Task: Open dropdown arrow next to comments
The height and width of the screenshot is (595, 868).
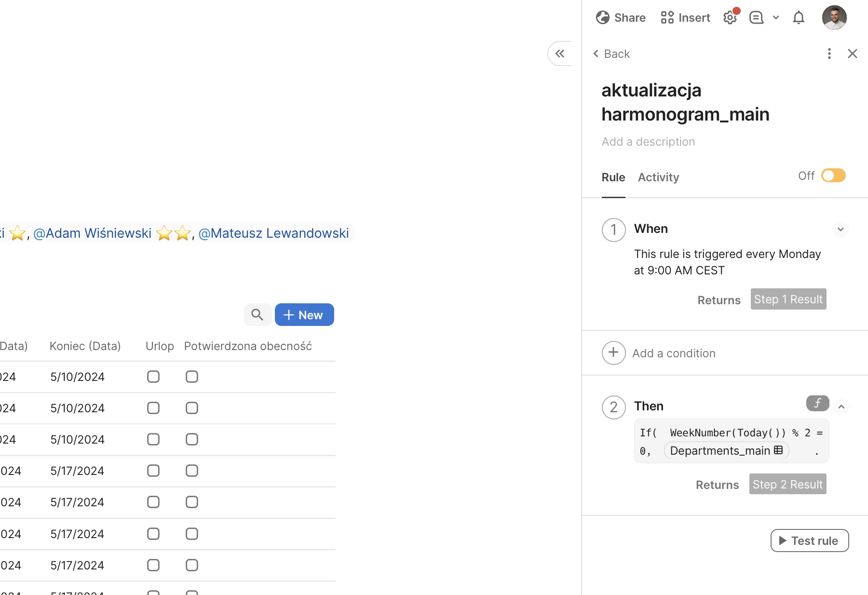Action: point(776,18)
